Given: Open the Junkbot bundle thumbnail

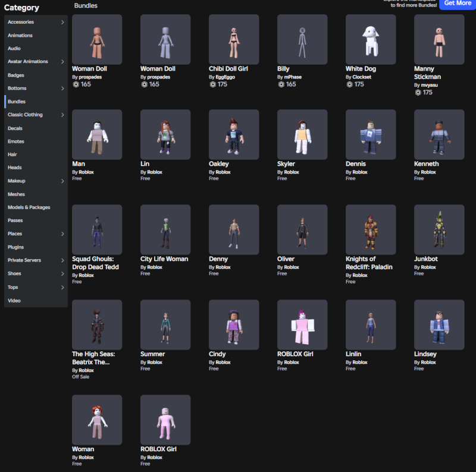Looking at the screenshot, I should tap(439, 229).
